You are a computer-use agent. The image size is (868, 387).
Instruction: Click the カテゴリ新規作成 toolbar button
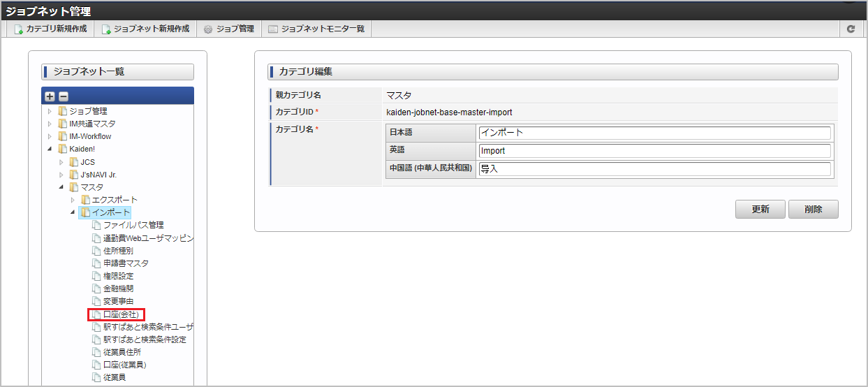(x=51, y=29)
